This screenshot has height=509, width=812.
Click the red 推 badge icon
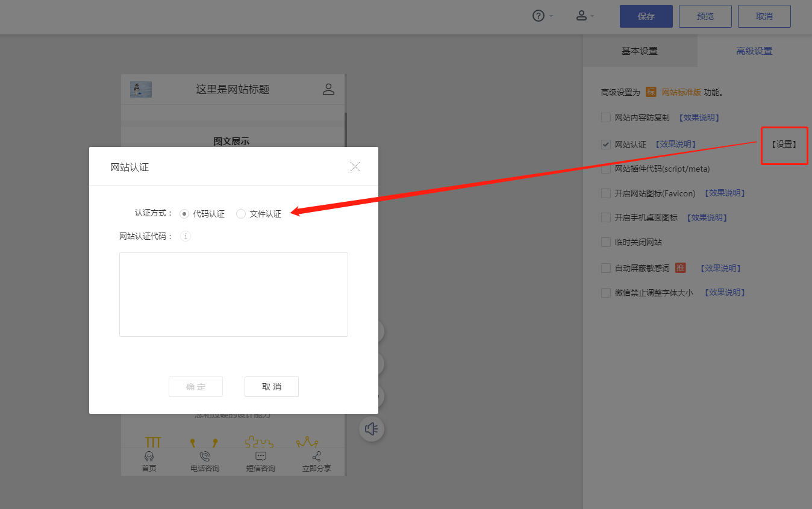[x=681, y=268]
